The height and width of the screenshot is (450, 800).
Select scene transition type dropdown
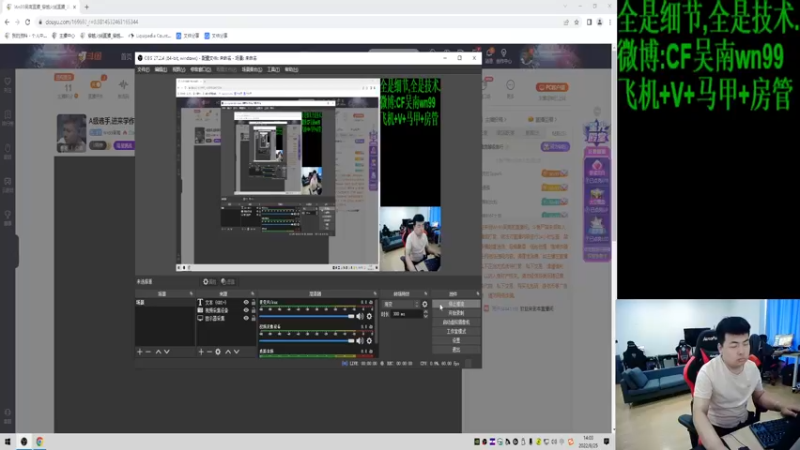[x=401, y=304]
